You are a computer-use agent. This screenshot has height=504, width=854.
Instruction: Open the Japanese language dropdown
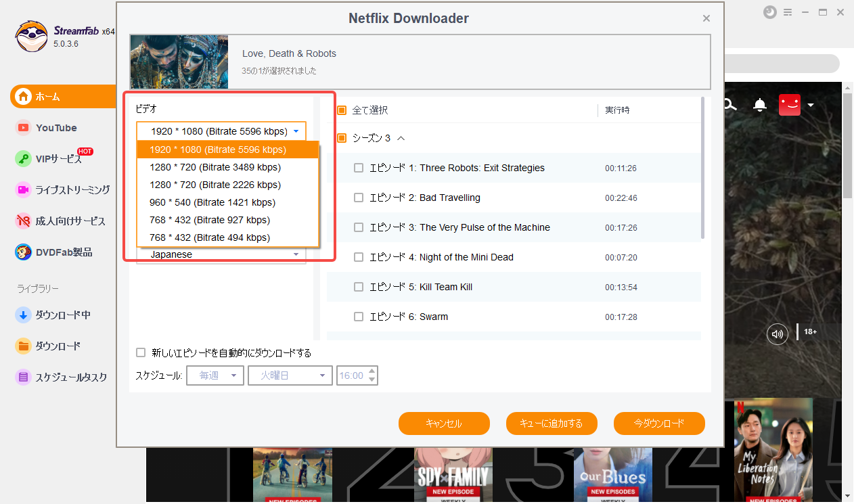pos(221,255)
